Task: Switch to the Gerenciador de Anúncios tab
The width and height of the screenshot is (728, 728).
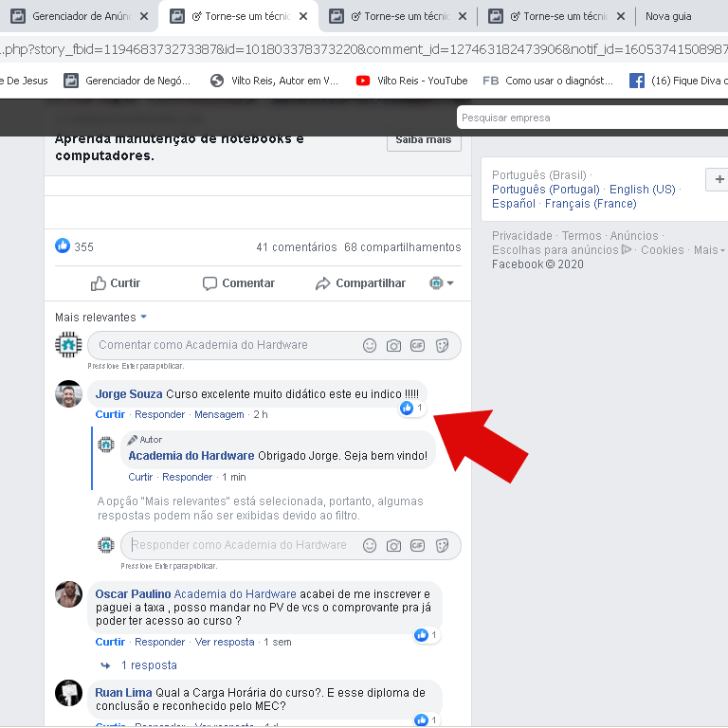Action: click(x=77, y=16)
